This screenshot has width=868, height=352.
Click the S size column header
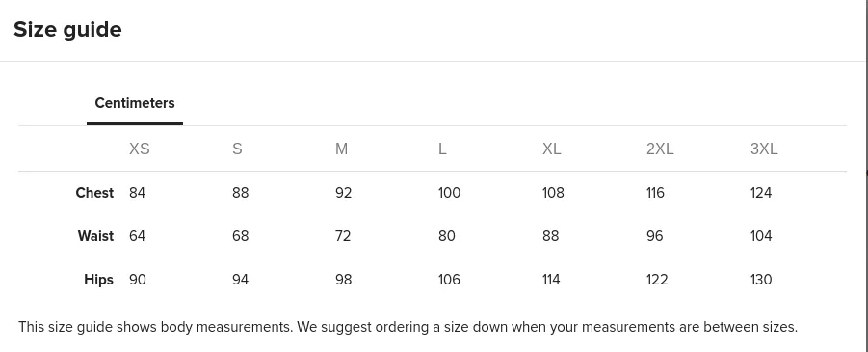coord(238,149)
